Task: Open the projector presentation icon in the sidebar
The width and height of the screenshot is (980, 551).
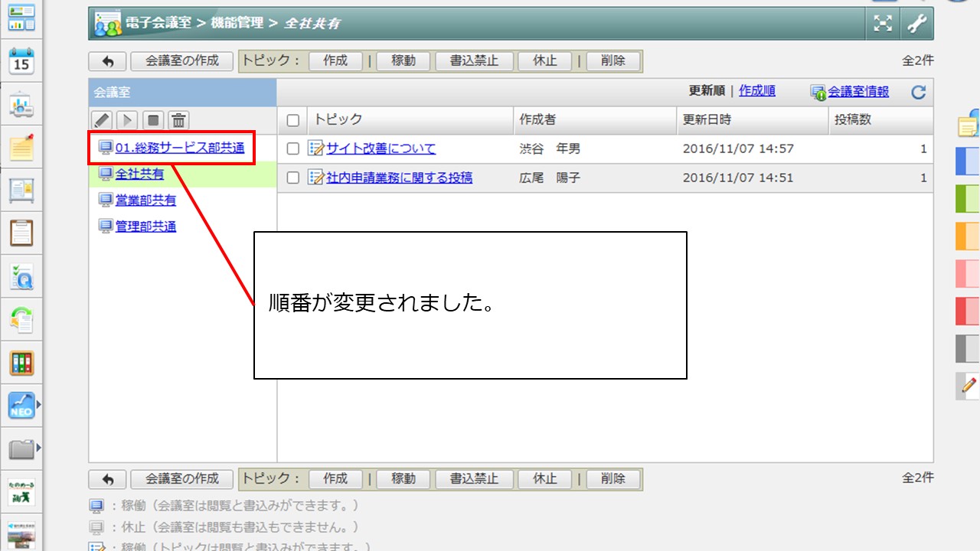Action: point(21,105)
